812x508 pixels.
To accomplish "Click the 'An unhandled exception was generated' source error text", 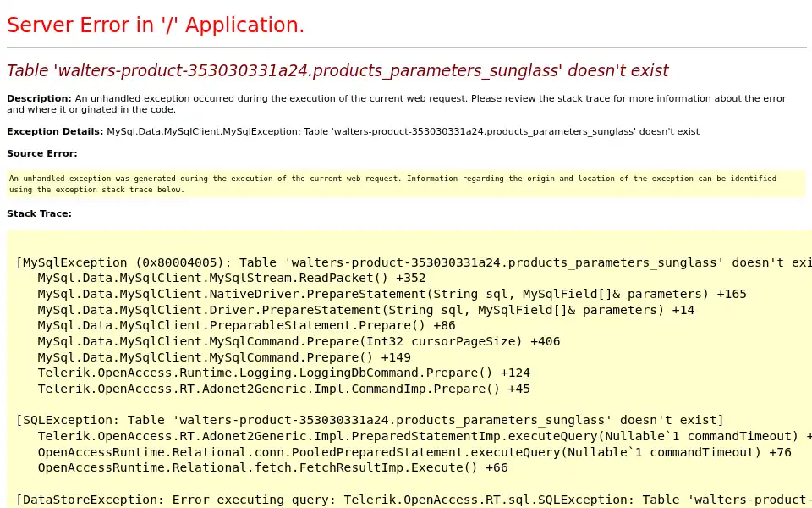I will [392, 184].
